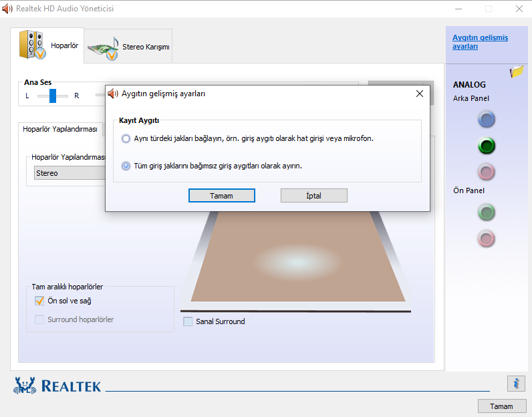
Task: Click the Realtek crab logo
Action: click(25, 386)
